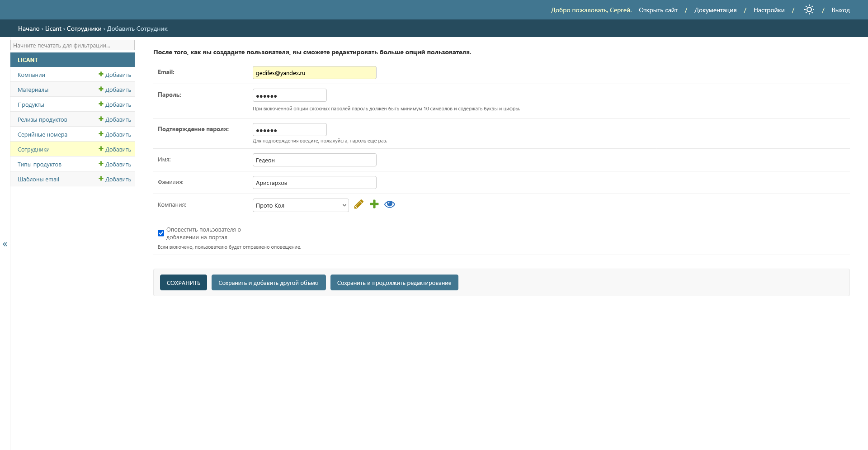
Task: Open the Компания dropdown
Action: (x=300, y=205)
